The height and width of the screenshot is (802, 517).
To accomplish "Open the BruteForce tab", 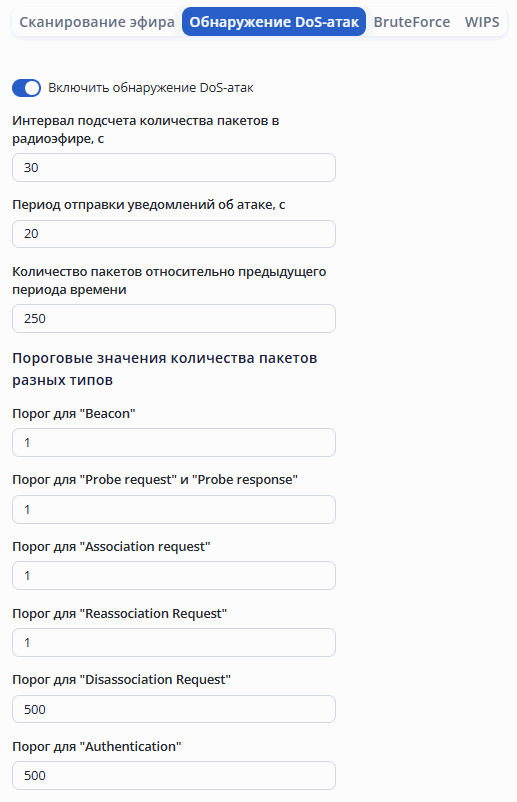I will (412, 22).
